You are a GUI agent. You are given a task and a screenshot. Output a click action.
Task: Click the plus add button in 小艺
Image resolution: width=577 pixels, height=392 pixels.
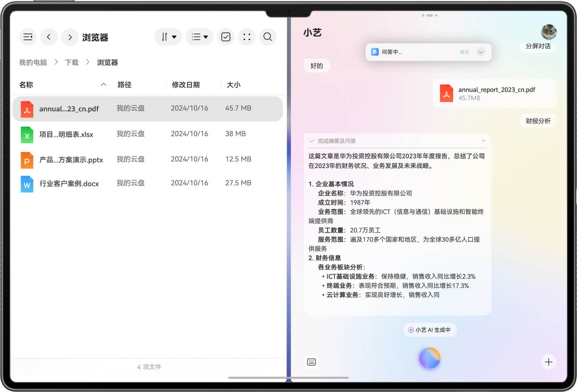pyautogui.click(x=549, y=362)
